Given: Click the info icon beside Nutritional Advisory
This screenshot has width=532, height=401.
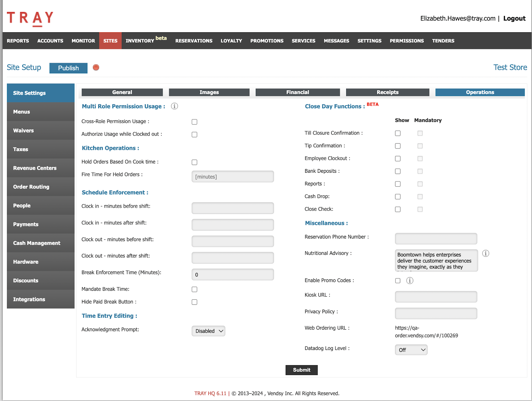Looking at the screenshot, I should (486, 253).
